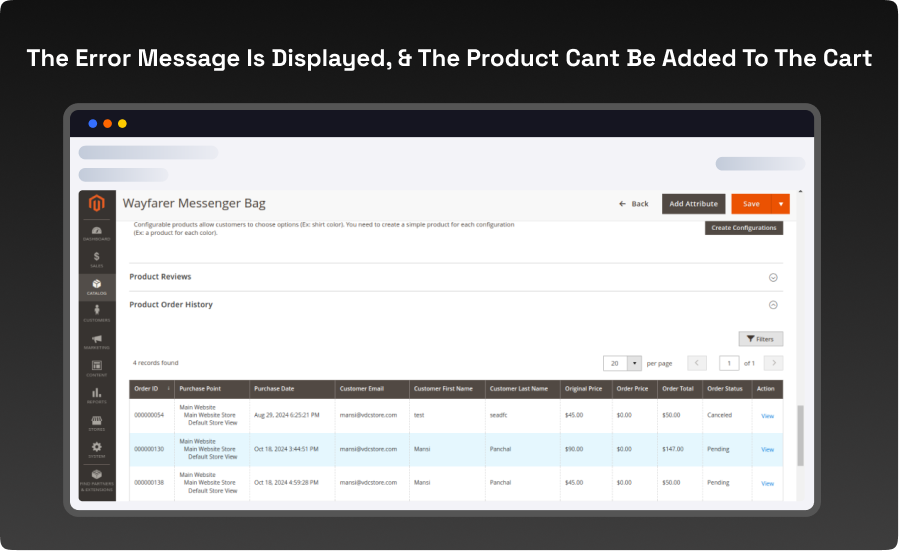Click the Create Configurations button

(744, 228)
